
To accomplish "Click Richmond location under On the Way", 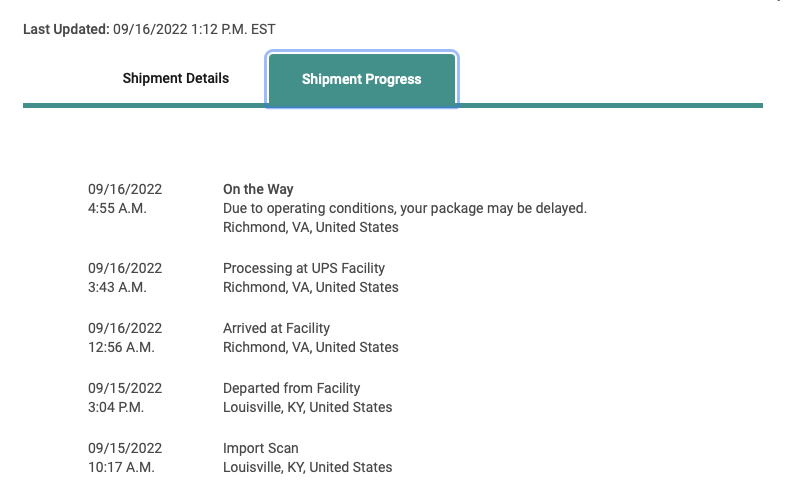I will click(310, 227).
